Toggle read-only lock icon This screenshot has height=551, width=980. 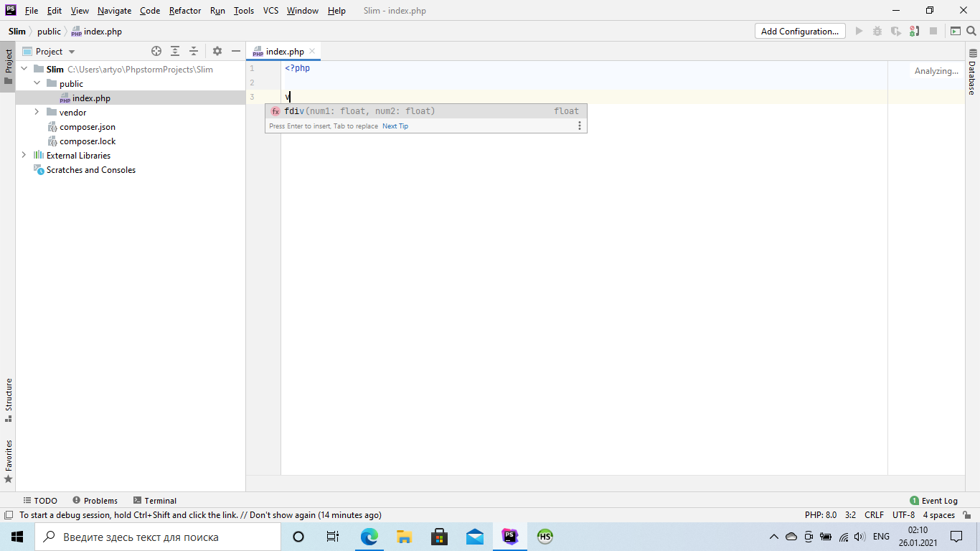967,515
